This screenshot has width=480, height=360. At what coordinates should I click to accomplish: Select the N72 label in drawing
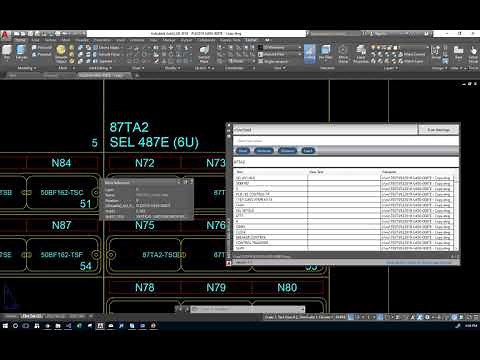coord(145,163)
